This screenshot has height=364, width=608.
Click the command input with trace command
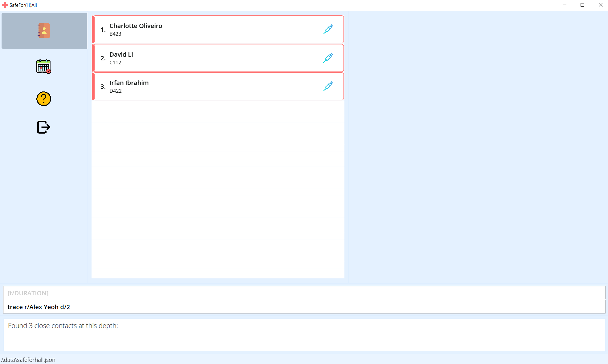point(304,307)
